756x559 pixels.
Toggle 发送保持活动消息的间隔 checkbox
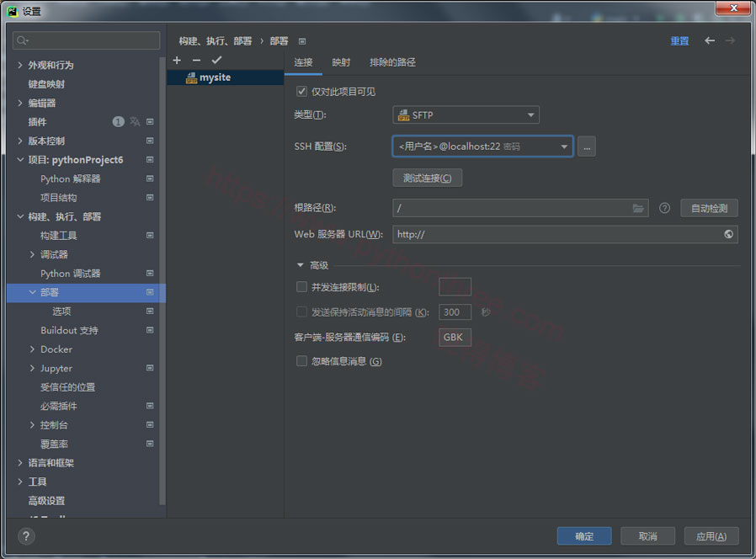(301, 312)
